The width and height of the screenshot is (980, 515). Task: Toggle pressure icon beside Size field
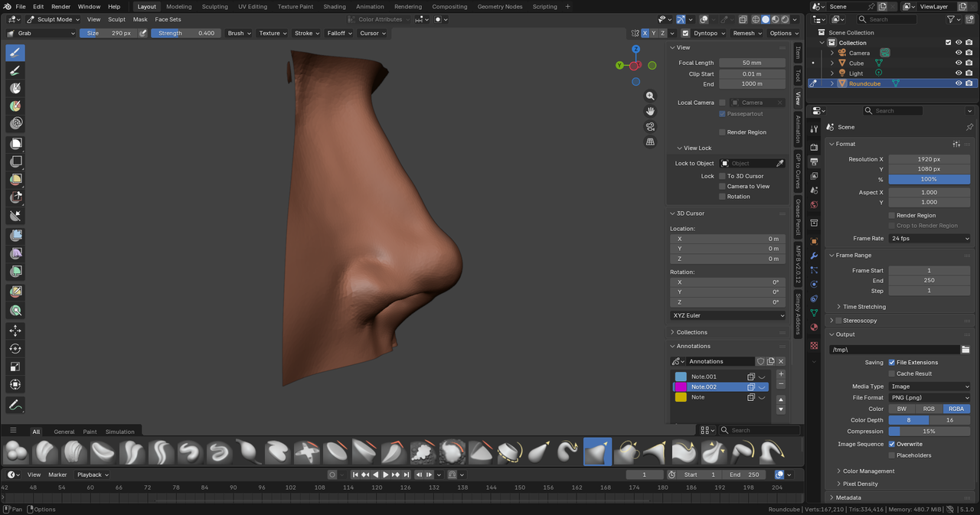[143, 33]
